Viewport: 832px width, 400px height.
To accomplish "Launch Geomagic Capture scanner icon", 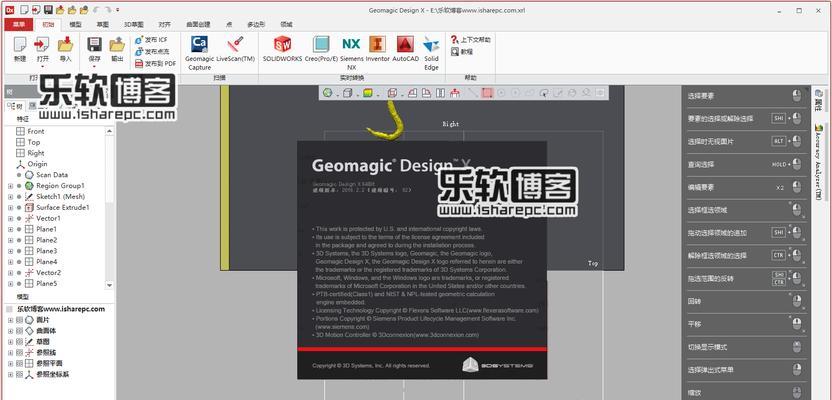I will (x=200, y=44).
